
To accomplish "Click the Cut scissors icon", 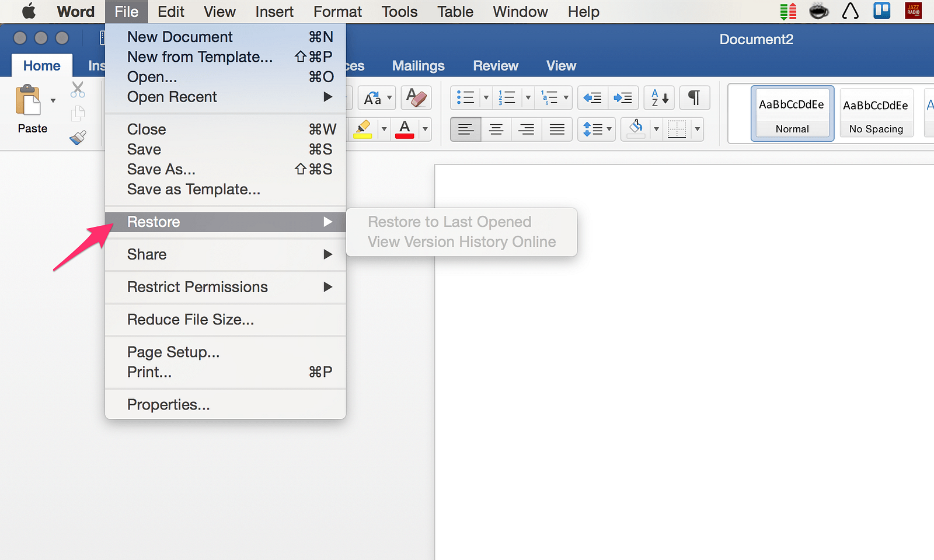I will 78,89.
